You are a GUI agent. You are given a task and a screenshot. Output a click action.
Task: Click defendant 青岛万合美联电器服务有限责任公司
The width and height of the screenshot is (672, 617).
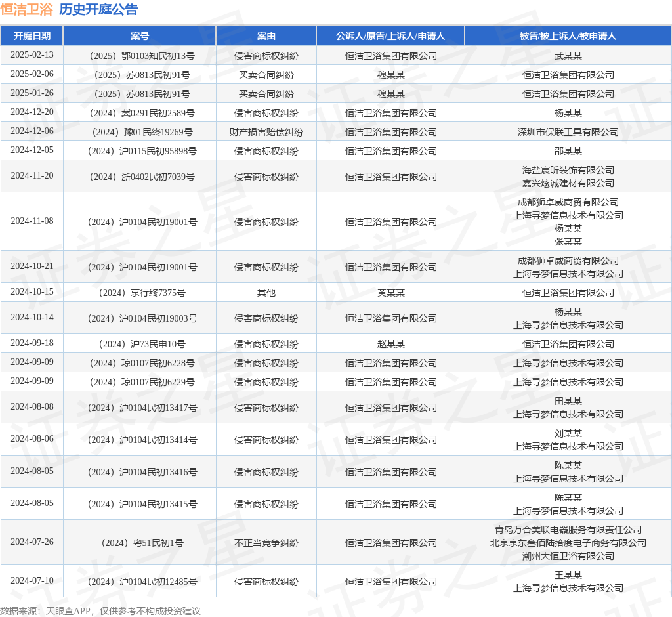pos(568,530)
